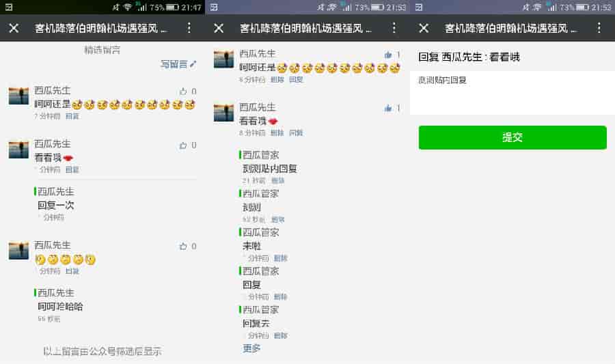Toggle like on the yellow-emoji-only comment
The image size is (615, 364).
coord(183,246)
